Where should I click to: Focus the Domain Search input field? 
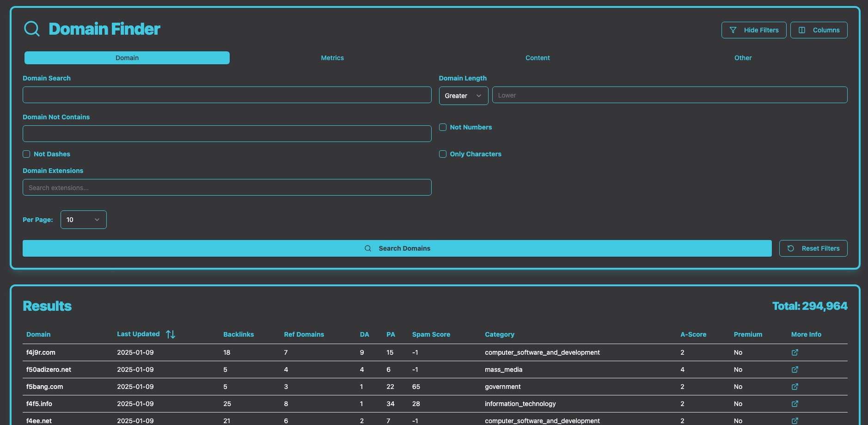(227, 95)
